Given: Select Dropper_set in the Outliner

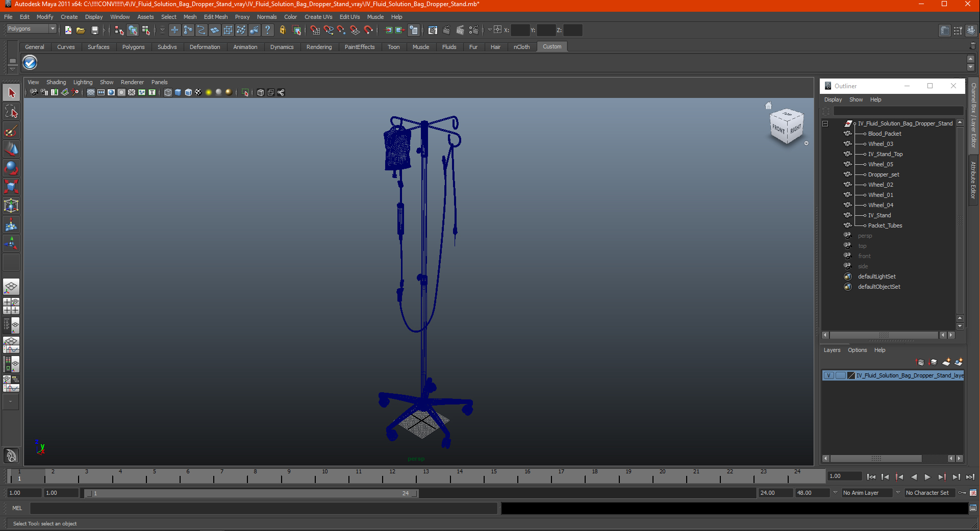Looking at the screenshot, I should [884, 174].
